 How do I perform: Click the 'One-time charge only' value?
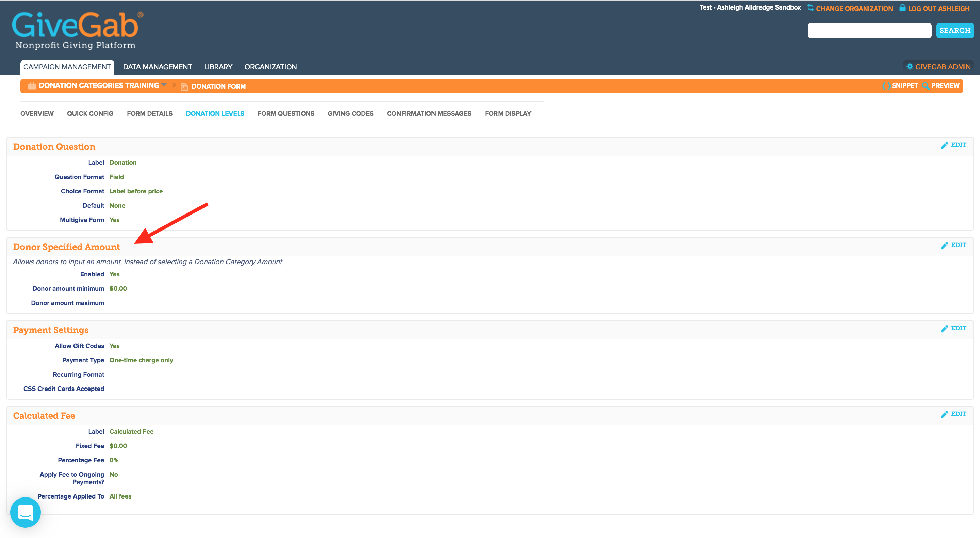pyautogui.click(x=141, y=360)
